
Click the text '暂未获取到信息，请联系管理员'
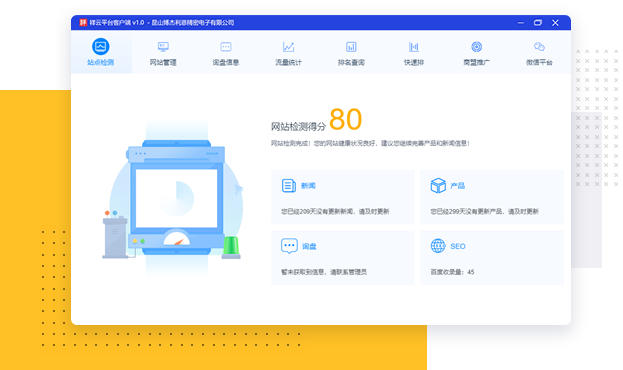324,272
